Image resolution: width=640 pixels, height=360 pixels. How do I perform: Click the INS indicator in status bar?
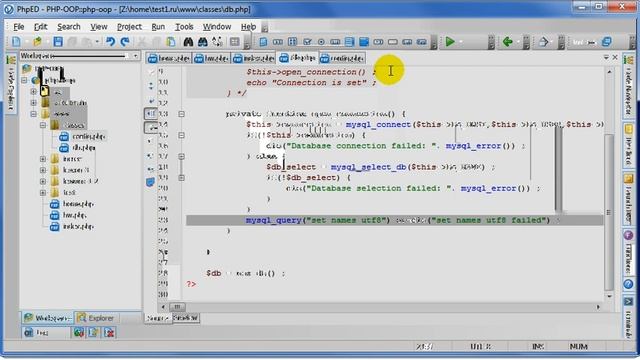(538, 347)
